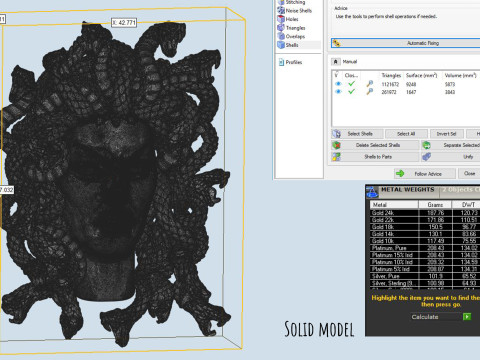Click volume value 5873 in shell list
This screenshot has height=360, width=480.
pyautogui.click(x=450, y=84)
